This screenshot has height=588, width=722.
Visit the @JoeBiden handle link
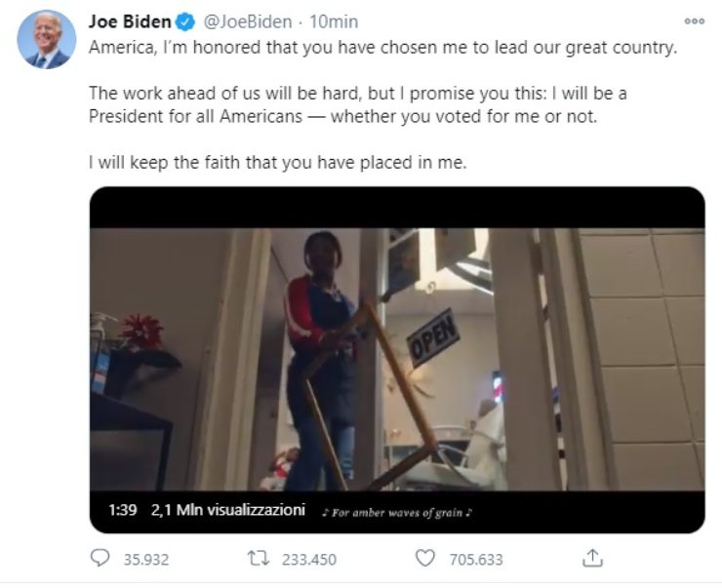[x=247, y=21]
